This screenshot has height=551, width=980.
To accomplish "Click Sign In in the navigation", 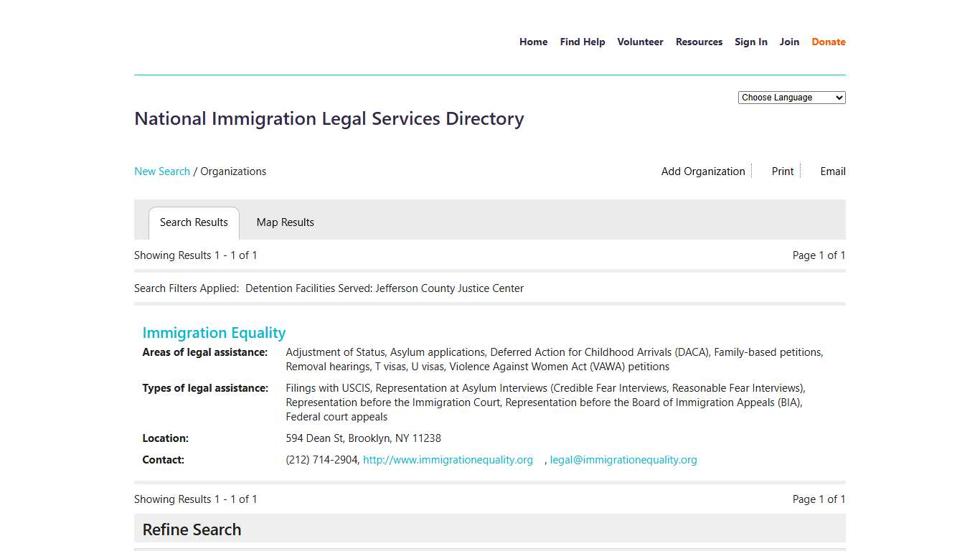I will 751,42.
